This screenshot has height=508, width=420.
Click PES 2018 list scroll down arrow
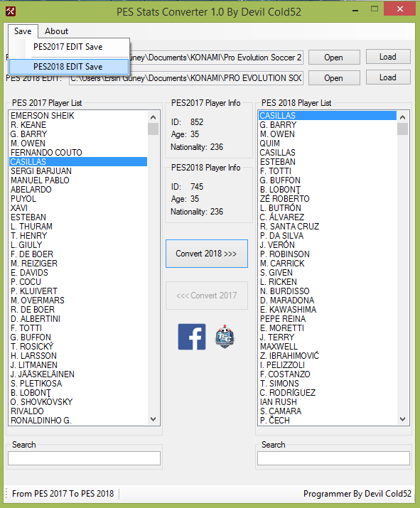coord(402,419)
